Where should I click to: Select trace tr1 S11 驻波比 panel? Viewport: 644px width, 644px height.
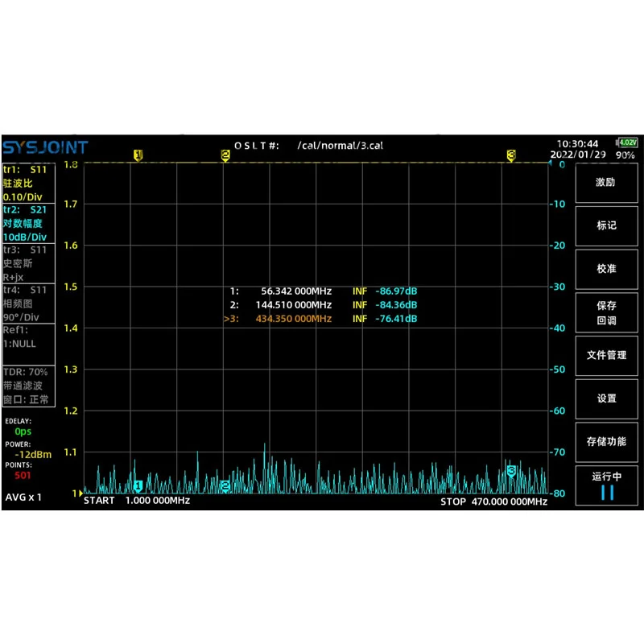click(x=29, y=183)
